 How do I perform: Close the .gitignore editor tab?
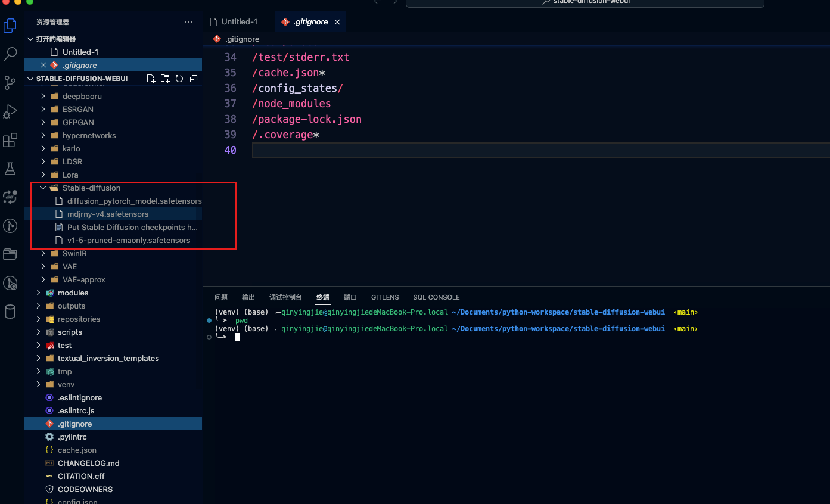pyautogui.click(x=337, y=22)
